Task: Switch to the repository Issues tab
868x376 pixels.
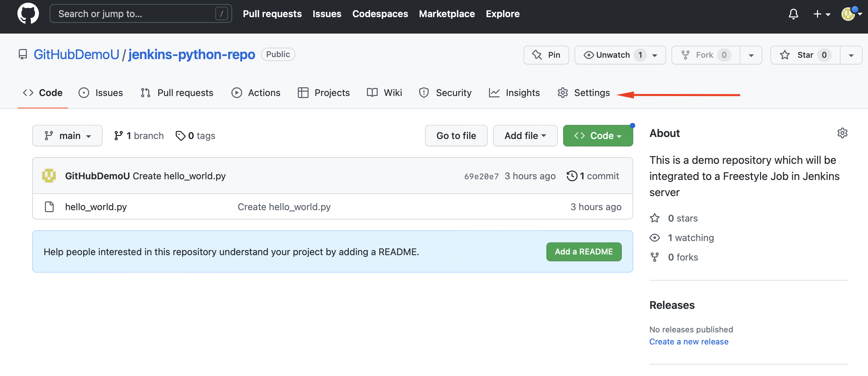Action: coord(101,93)
